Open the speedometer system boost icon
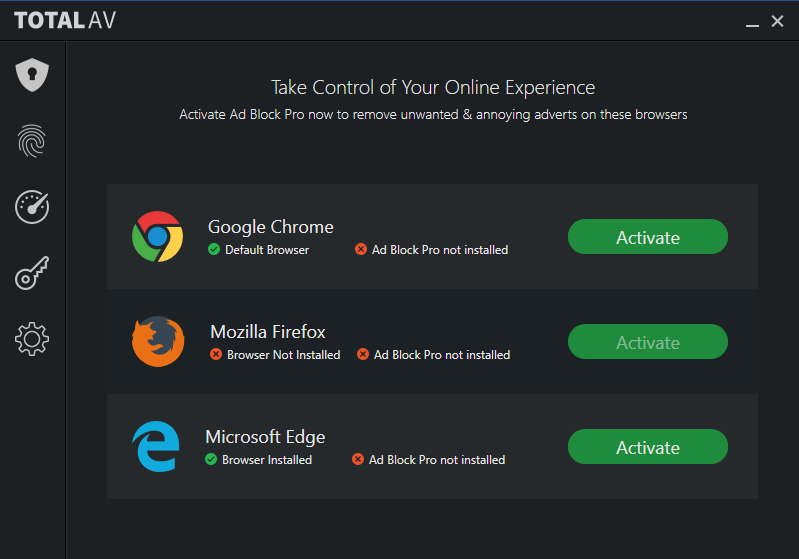This screenshot has height=559, width=799. pyautogui.click(x=32, y=207)
